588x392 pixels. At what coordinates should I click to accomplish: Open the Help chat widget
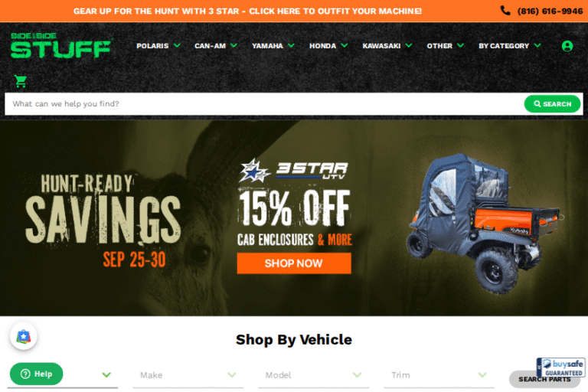[37, 374]
